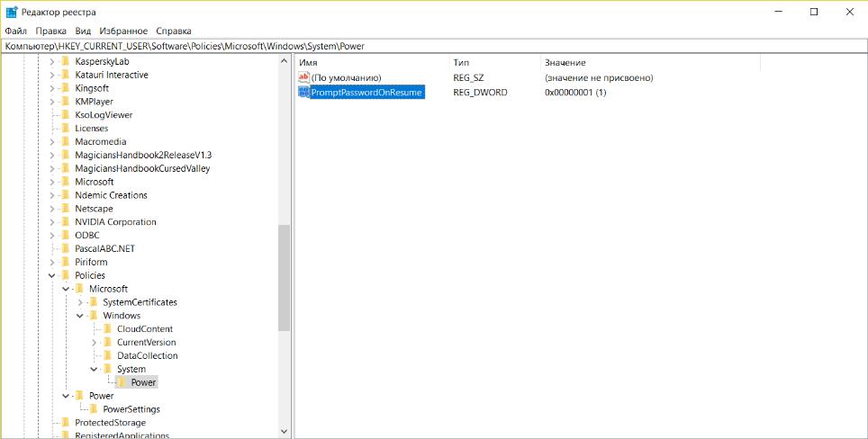
Task: Click the Registry Editor title bar icon
Action: click(11, 12)
